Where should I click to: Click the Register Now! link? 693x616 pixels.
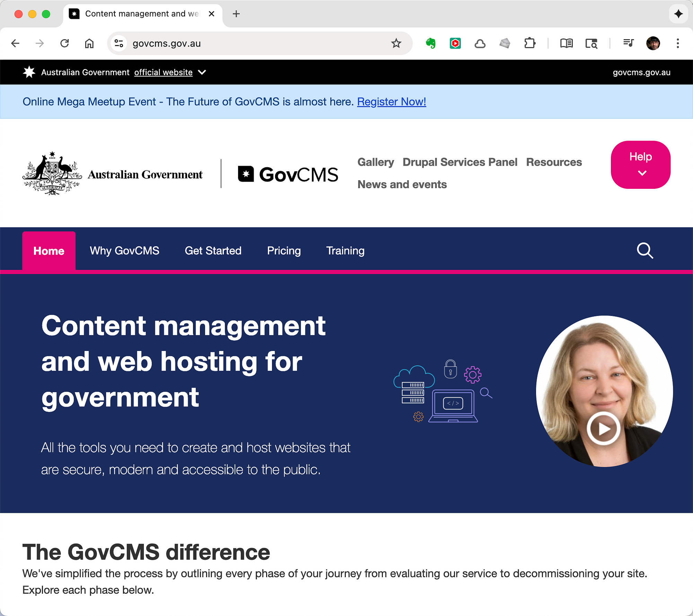[392, 102]
